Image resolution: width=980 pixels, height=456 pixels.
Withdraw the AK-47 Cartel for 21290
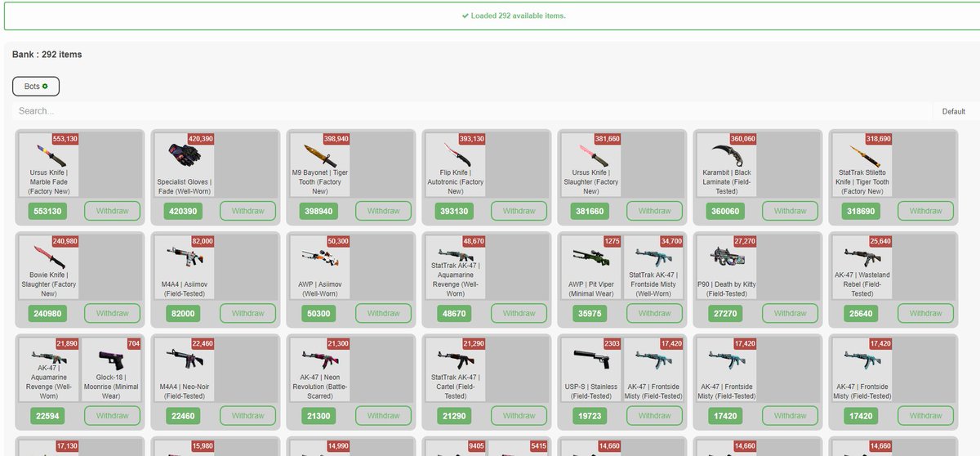(x=519, y=416)
